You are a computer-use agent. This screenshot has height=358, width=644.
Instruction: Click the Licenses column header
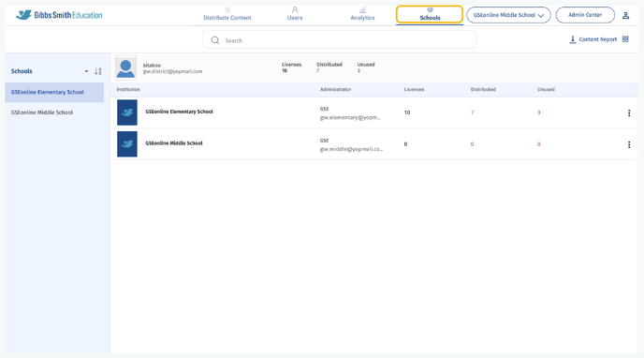[x=414, y=89]
